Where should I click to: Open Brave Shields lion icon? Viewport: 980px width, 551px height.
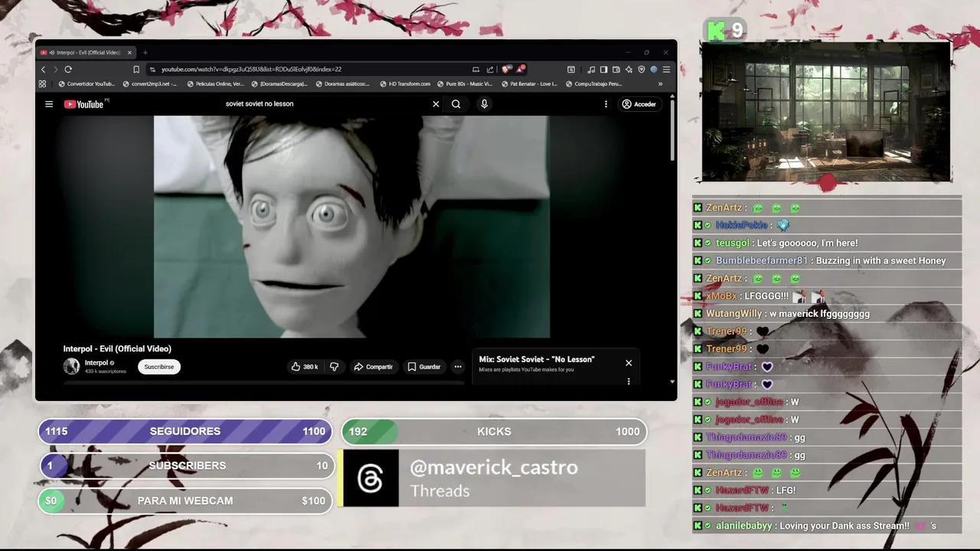pyautogui.click(x=505, y=69)
